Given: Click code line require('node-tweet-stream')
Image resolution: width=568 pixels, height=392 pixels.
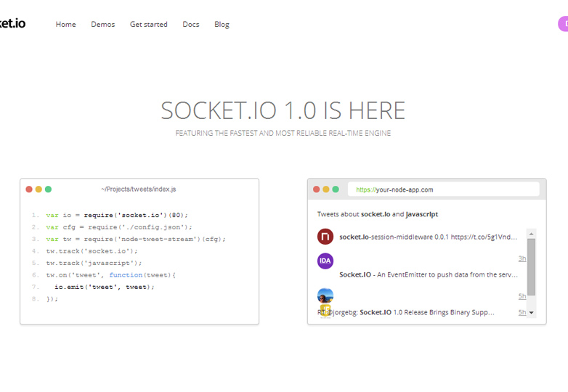Looking at the screenshot, I should coord(136,239).
